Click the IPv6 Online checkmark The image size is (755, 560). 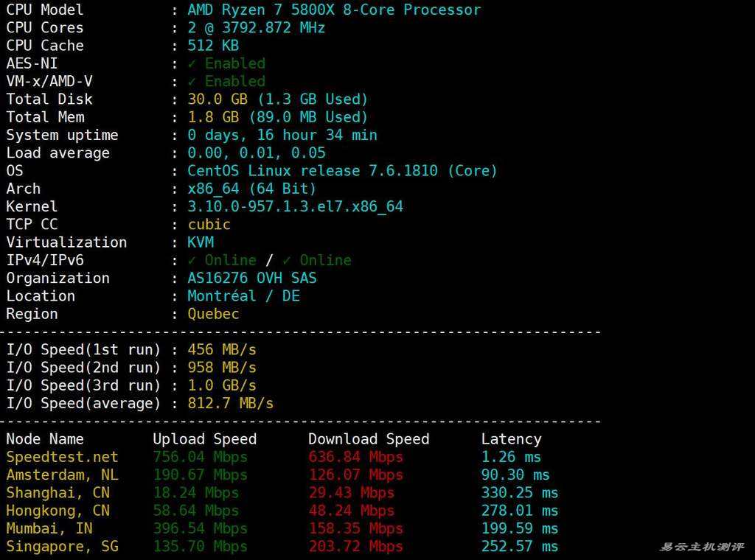pos(287,260)
